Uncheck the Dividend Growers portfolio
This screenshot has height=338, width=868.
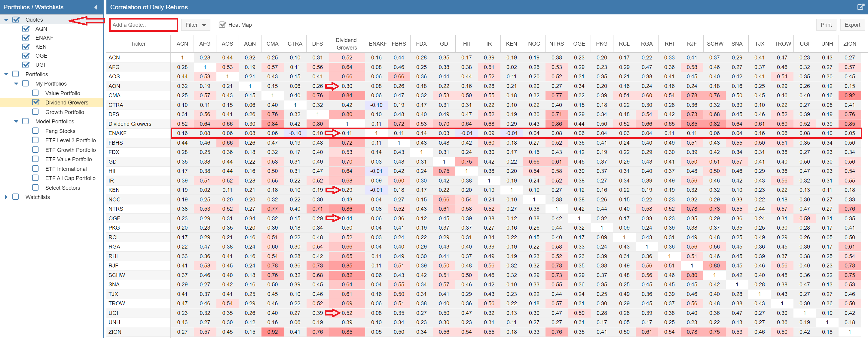pyautogui.click(x=36, y=102)
